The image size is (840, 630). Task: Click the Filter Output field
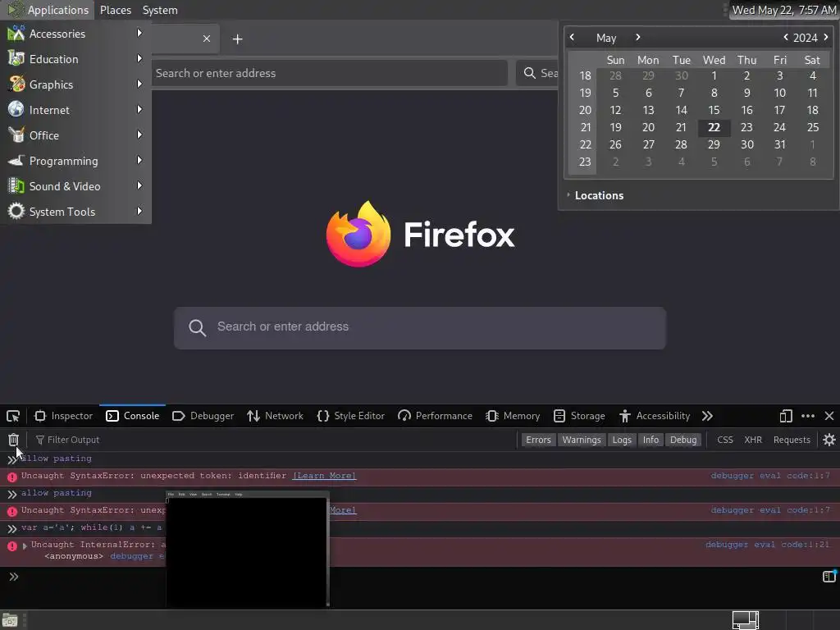click(x=273, y=440)
